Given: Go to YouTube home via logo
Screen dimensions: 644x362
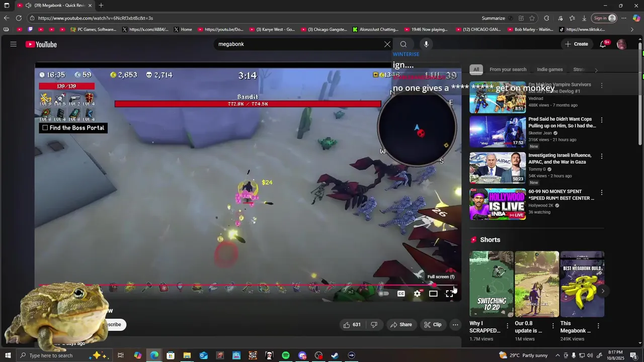Looking at the screenshot, I should 41,44.
